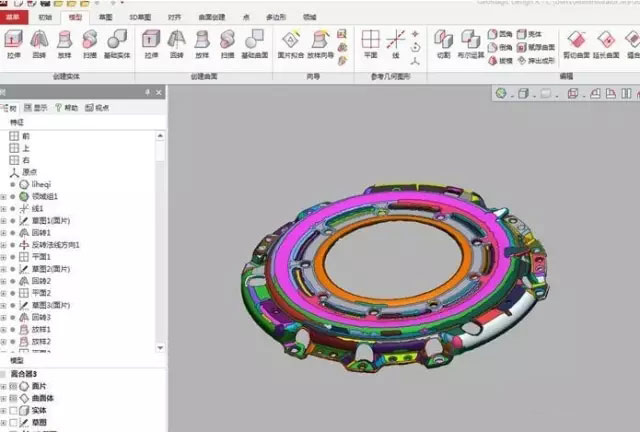Viewport: 640px width, 432px height.
Task: Click the 切割 cut tool
Action: pyautogui.click(x=443, y=44)
